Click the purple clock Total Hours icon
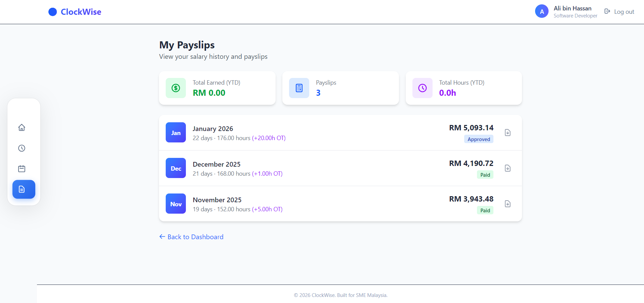Image resolution: width=644 pixels, height=303 pixels. (422, 88)
